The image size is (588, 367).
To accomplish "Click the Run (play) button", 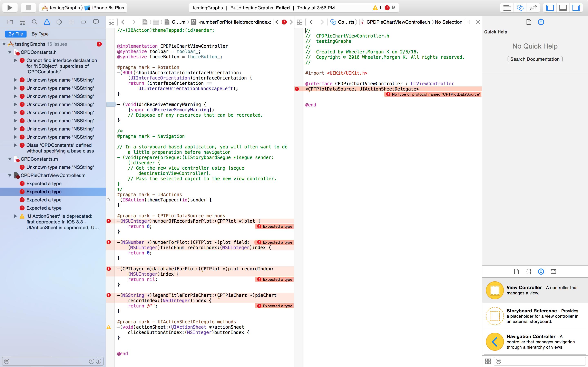I will (10, 8).
